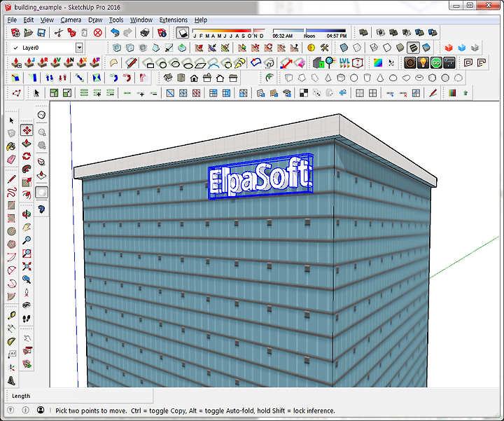The width and height of the screenshot is (504, 421).
Task: Select the Pan hand tool
Action: 27,228
